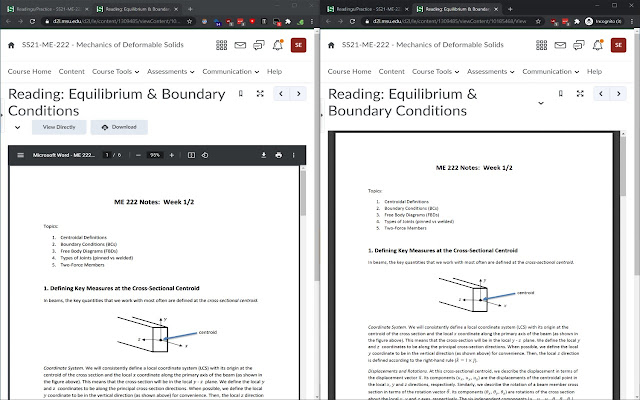
Task: Open home icon in right window
Action: 331,45
